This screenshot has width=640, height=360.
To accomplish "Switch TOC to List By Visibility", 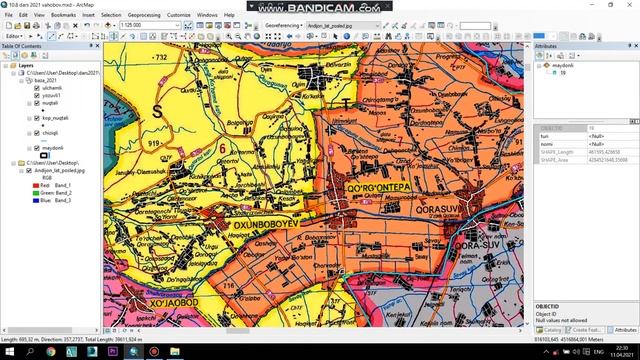I will coord(24,55).
